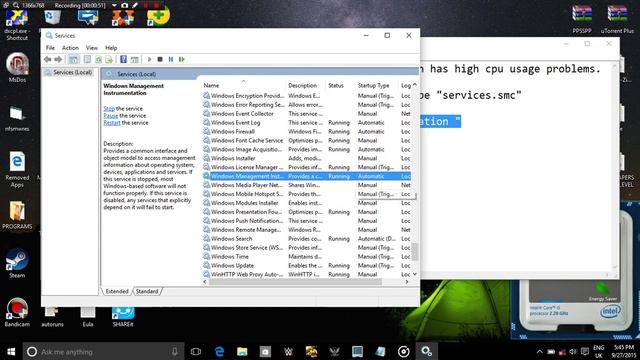Open the PPSSPP desktop icon

582,19
